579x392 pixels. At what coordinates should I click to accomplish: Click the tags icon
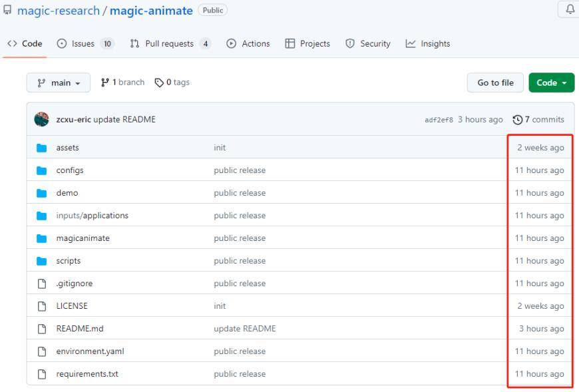[158, 83]
